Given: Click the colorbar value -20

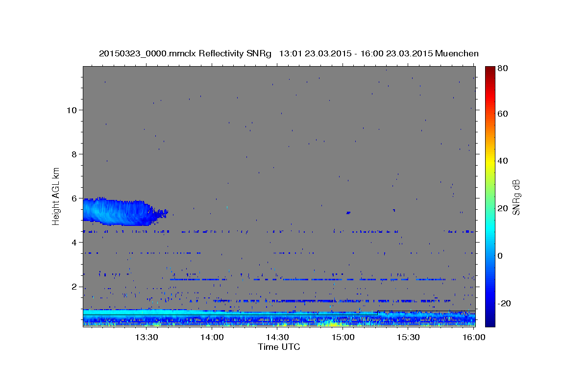Looking at the screenshot, I should pos(505,303).
